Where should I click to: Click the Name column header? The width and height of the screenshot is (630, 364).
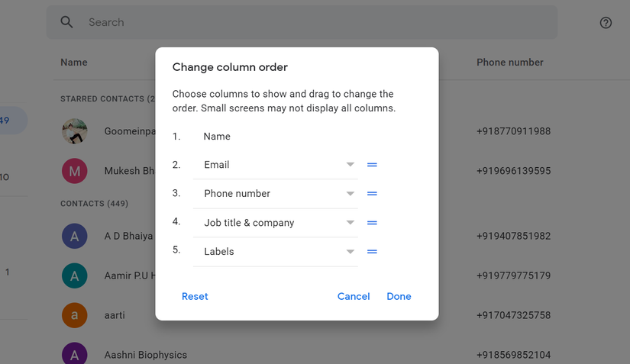(74, 63)
